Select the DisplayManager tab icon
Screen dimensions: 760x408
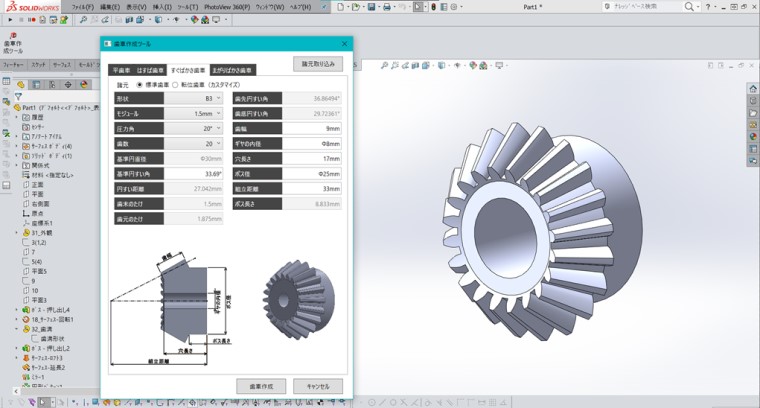[84, 84]
